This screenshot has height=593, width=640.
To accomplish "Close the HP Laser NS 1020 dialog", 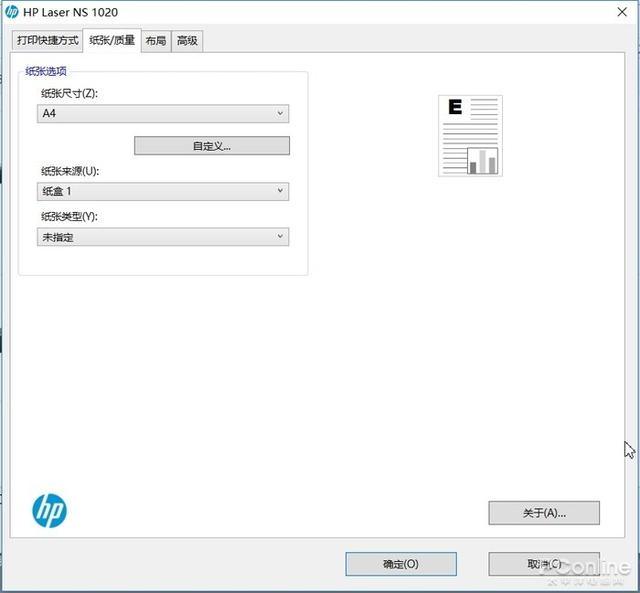I will point(622,12).
